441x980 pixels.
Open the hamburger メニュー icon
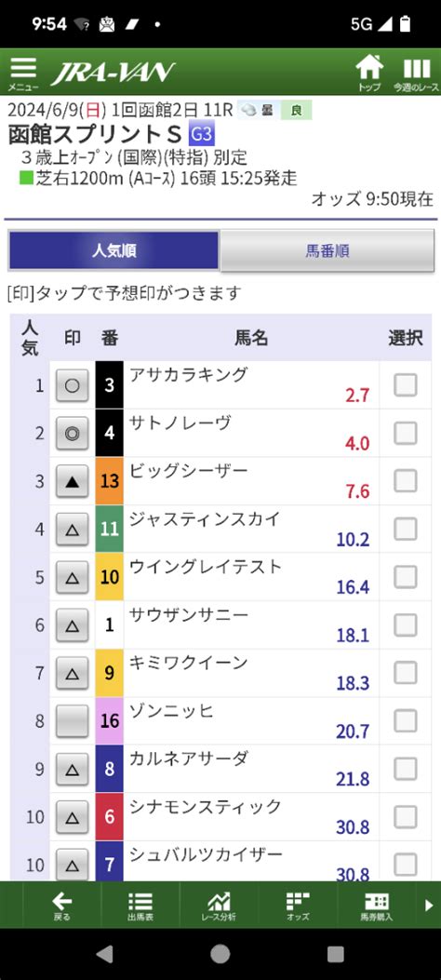point(23,74)
